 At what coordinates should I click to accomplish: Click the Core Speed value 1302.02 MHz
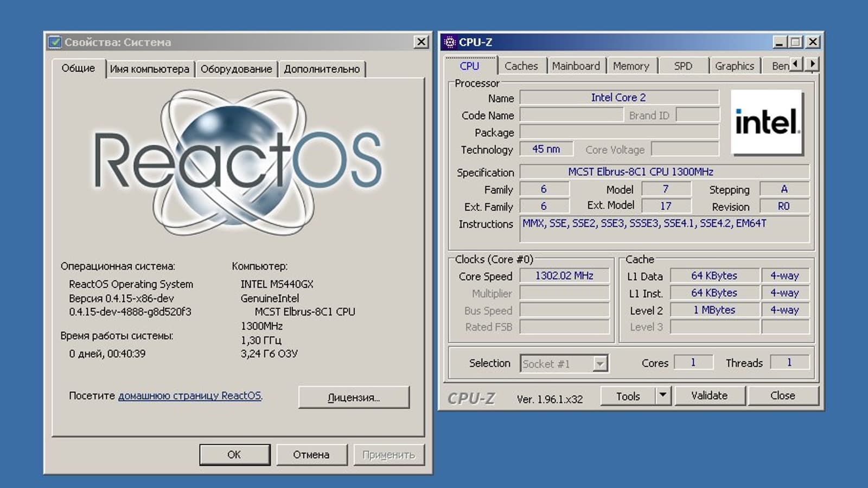pos(564,275)
